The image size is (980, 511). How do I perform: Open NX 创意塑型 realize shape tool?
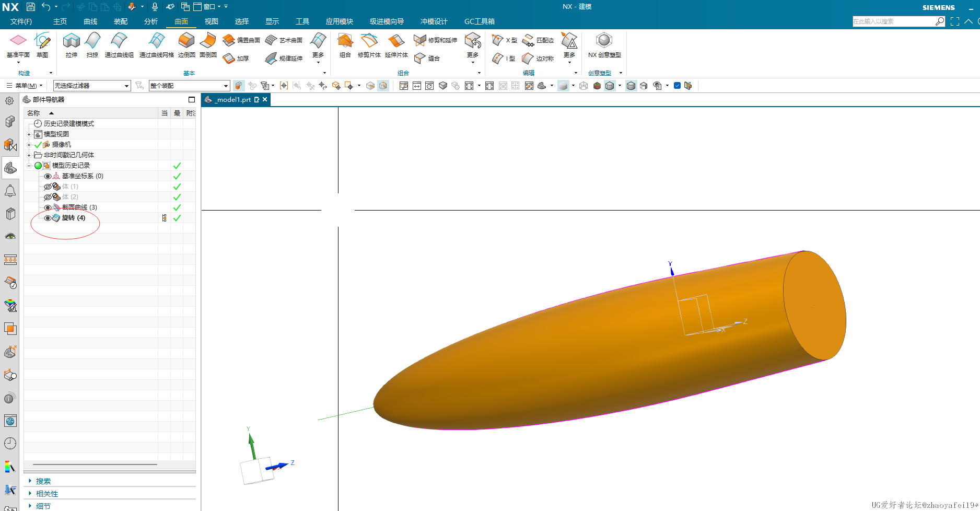(604, 45)
